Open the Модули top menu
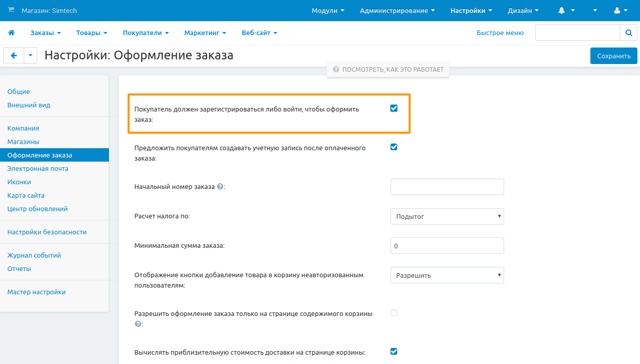Image resolution: width=640 pixels, height=364 pixels. click(328, 10)
